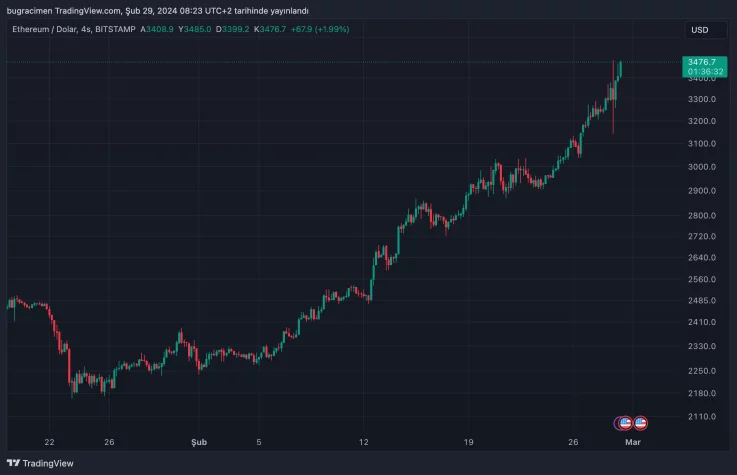Open the USD currency selector
The width and height of the screenshot is (737, 475).
[x=706, y=30]
